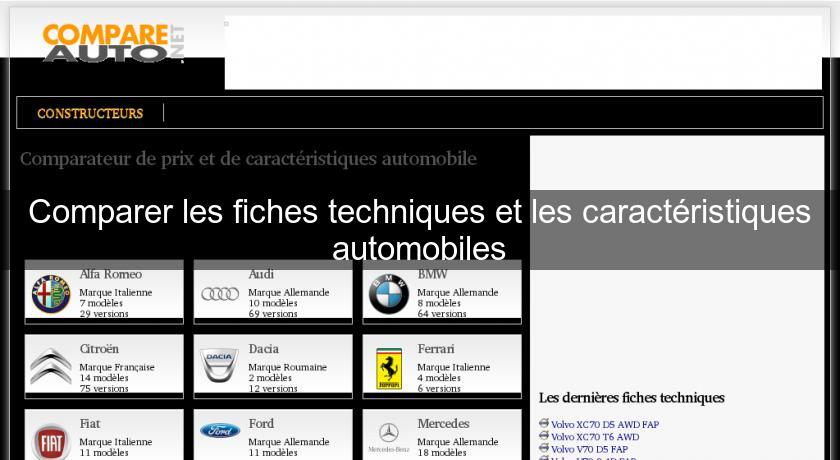Click 'Les dernières fiches techniques' heading
This screenshot has height=460, width=840.
click(632, 398)
